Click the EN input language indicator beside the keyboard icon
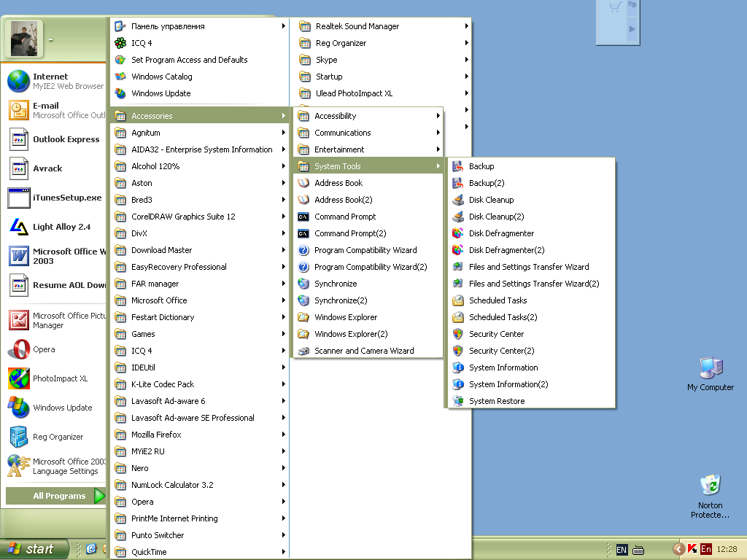This screenshot has height=560, width=747. tap(622, 550)
